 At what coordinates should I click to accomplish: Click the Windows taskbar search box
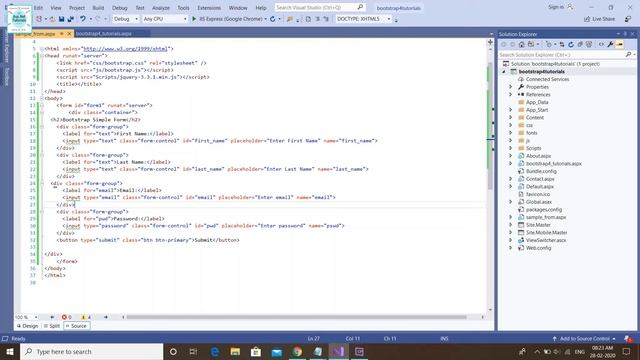[91, 351]
